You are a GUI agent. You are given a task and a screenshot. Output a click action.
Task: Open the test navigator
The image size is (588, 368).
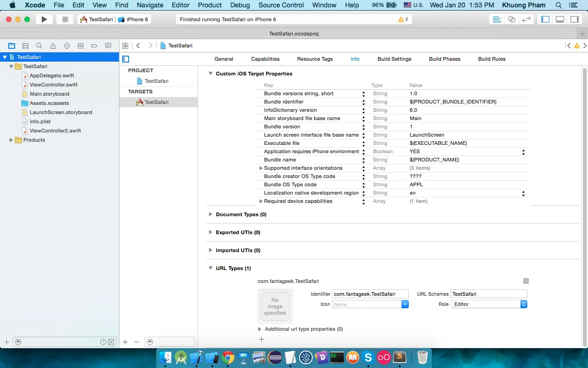pyautogui.click(x=67, y=46)
